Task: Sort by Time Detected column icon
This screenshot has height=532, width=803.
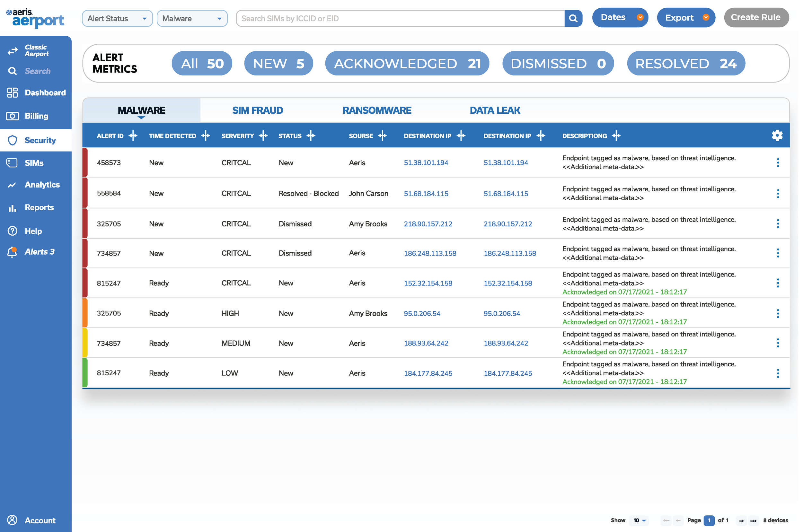Action: [206, 136]
